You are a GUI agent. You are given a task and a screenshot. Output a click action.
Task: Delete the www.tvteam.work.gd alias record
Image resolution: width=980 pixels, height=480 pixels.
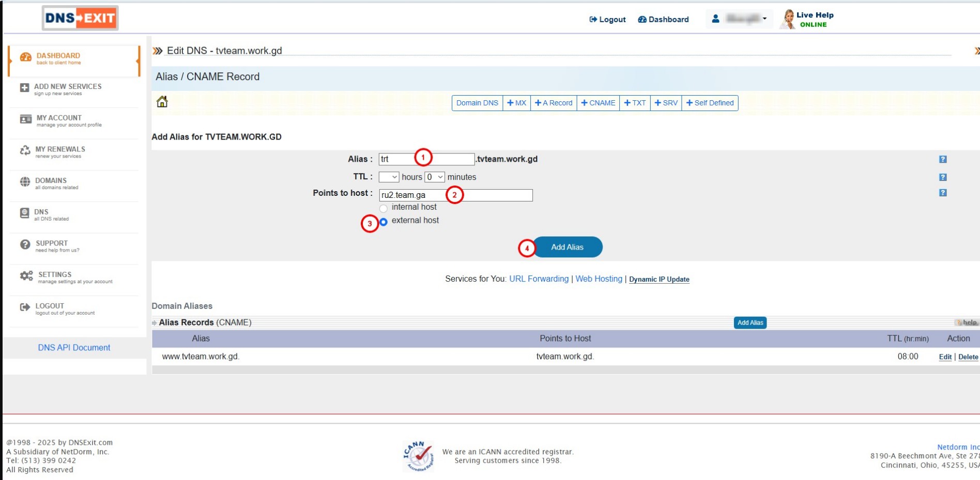pyautogui.click(x=968, y=357)
